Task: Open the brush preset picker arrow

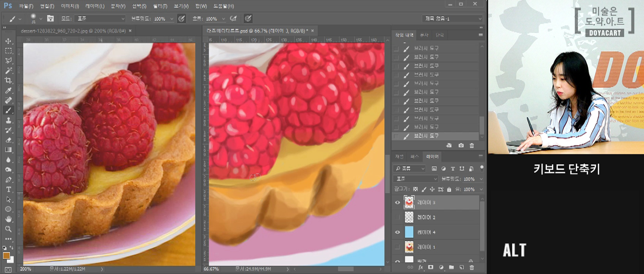Action: (x=41, y=19)
